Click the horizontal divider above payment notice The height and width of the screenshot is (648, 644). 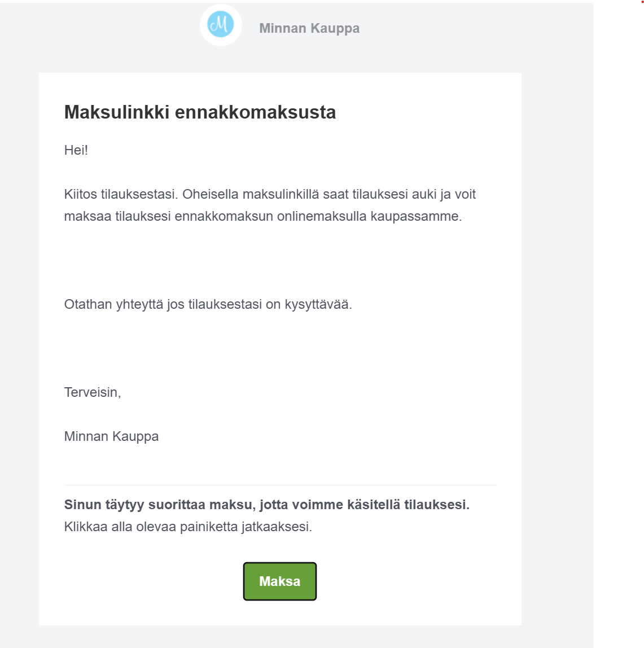click(x=280, y=485)
